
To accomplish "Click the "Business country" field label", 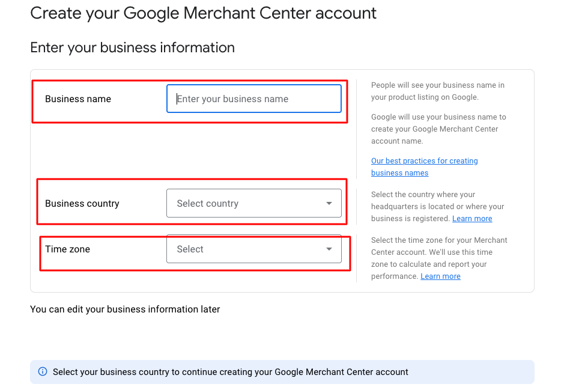I will point(82,204).
